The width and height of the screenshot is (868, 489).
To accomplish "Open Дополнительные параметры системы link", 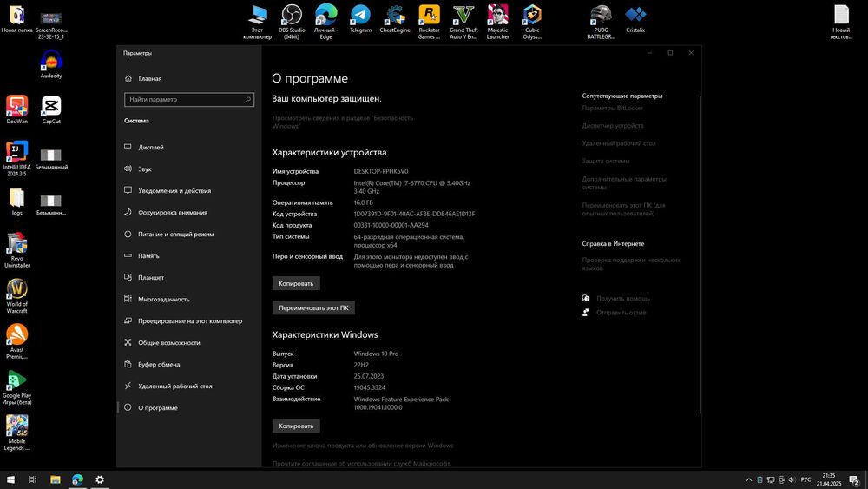I will (x=624, y=183).
